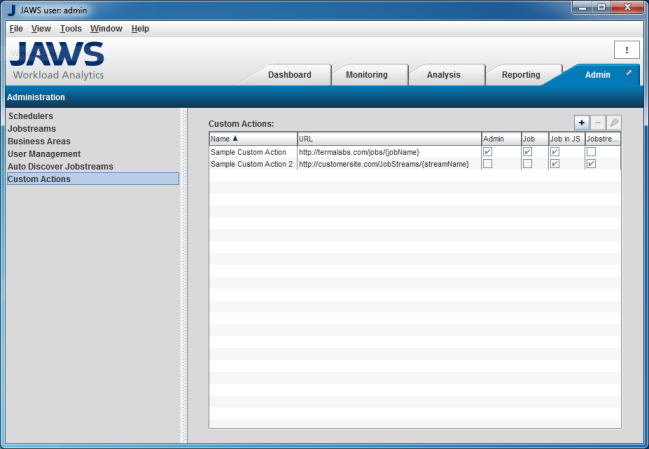Open Schedulers in the Administration list
649x449 pixels.
pyautogui.click(x=31, y=116)
